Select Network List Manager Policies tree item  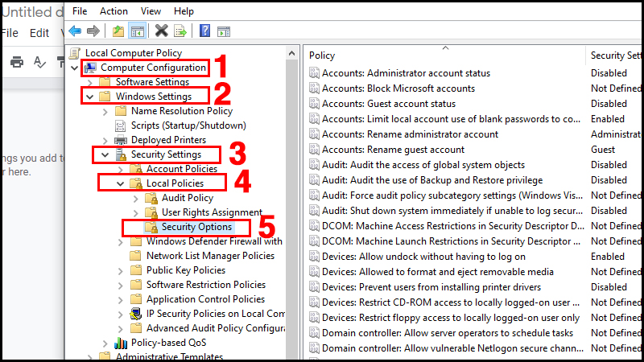pyautogui.click(x=210, y=256)
